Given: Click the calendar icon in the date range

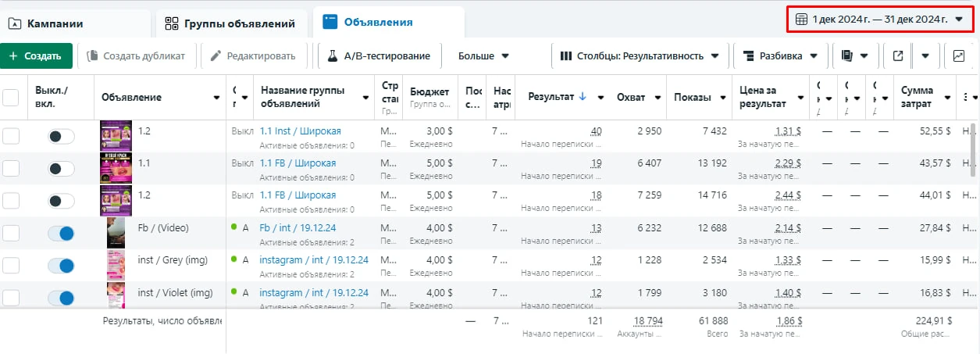Looking at the screenshot, I should click(800, 20).
